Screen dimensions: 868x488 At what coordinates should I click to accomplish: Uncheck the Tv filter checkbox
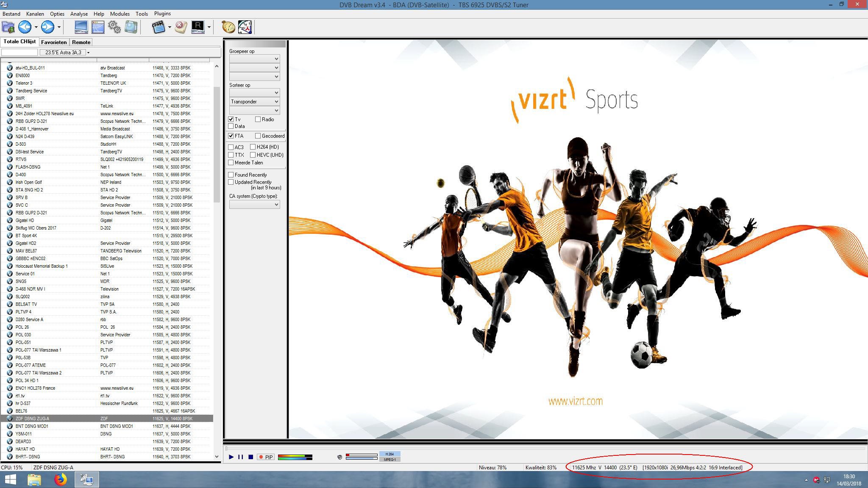[x=231, y=119]
